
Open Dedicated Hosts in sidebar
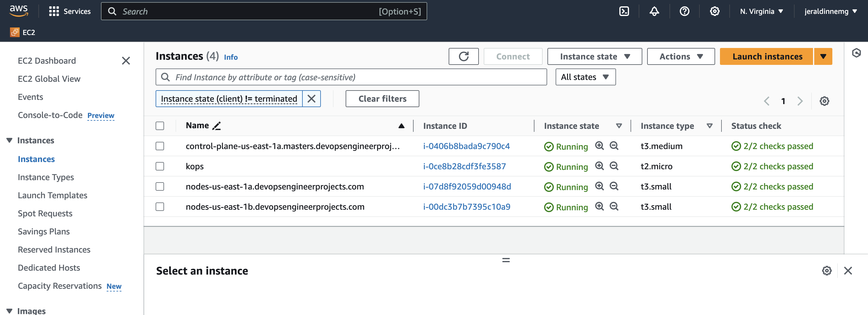49,268
